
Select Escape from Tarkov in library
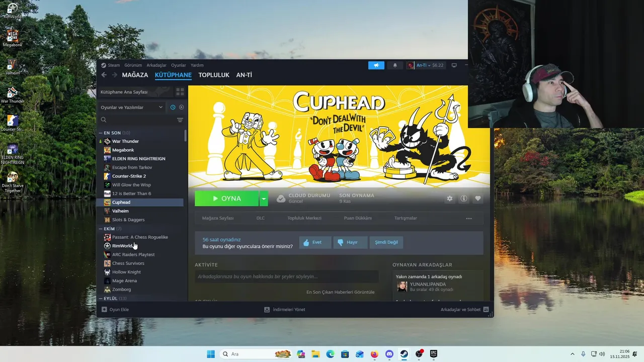pos(140,167)
